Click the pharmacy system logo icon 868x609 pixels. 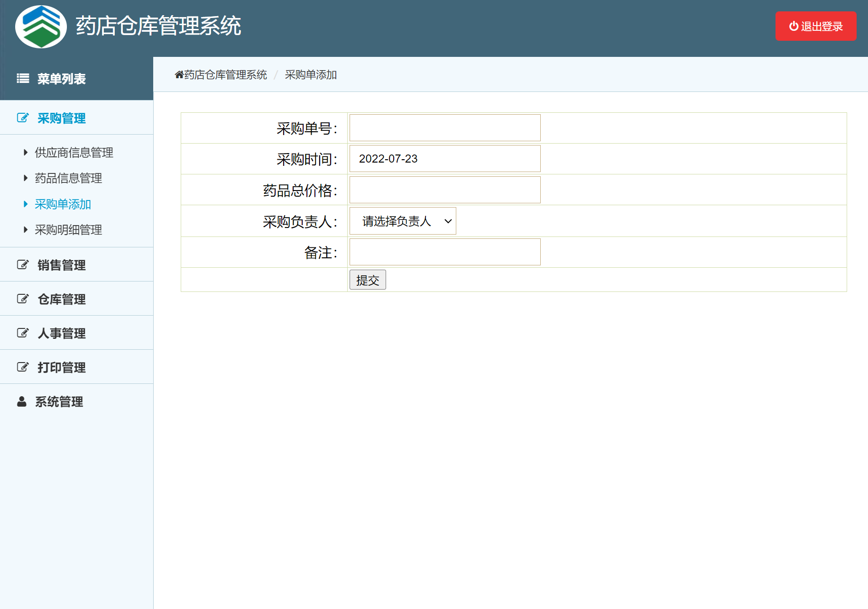click(41, 27)
